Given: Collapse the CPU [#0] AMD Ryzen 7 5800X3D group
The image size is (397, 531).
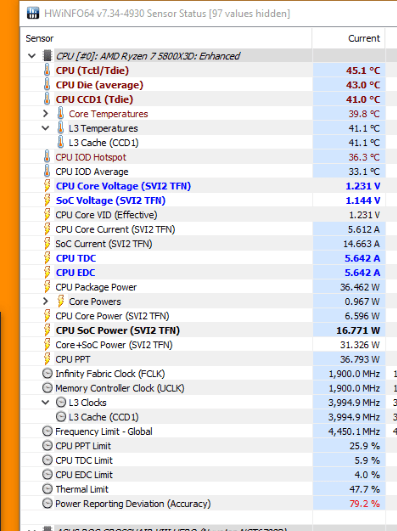Looking at the screenshot, I should point(32,56).
